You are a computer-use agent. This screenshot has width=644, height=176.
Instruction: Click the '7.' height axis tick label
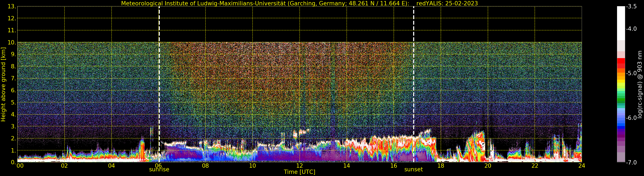pos(13,78)
